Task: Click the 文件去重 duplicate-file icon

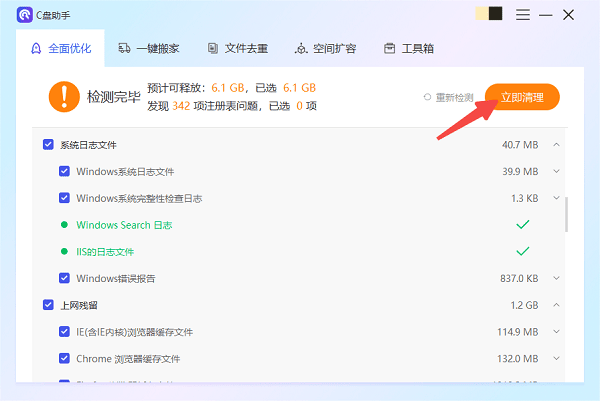Action: click(213, 48)
